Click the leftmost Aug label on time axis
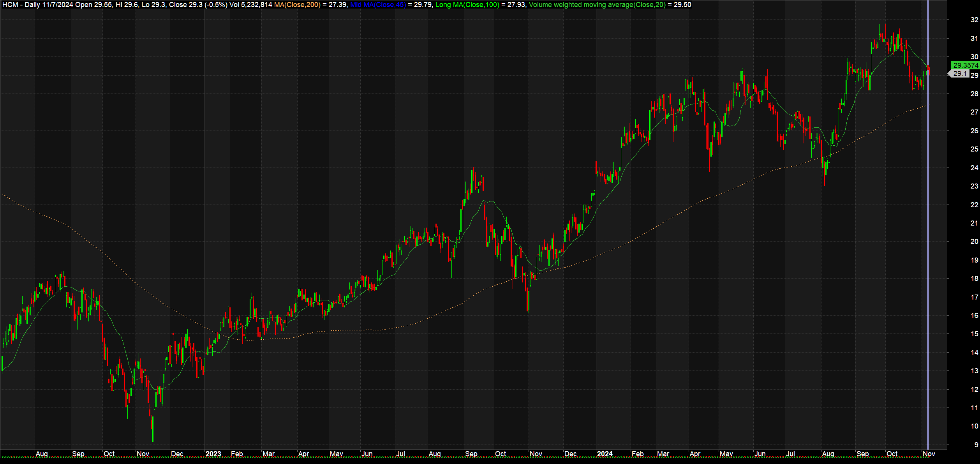Image resolution: width=980 pixels, height=464 pixels. click(42, 454)
